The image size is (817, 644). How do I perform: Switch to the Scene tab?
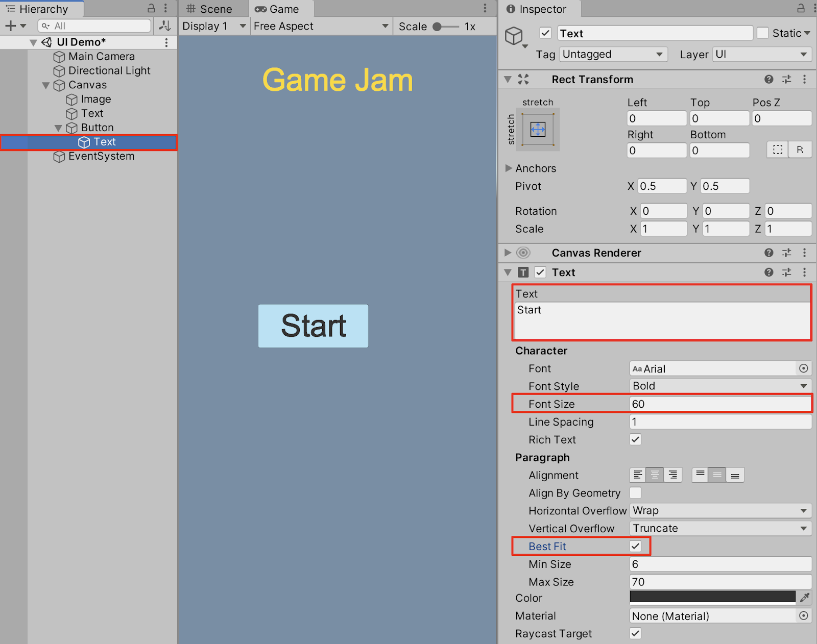[210, 9]
